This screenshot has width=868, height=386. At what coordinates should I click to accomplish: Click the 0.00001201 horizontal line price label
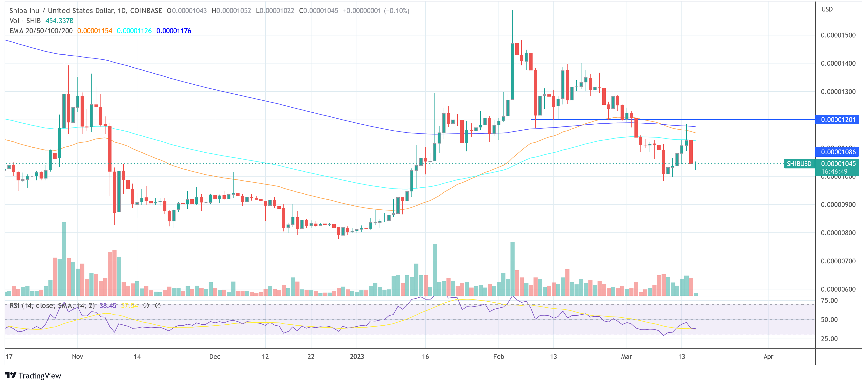(x=838, y=120)
